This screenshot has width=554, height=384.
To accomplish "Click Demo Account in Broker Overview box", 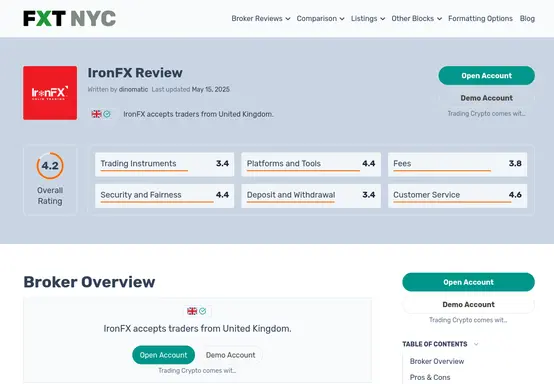I will (x=230, y=355).
